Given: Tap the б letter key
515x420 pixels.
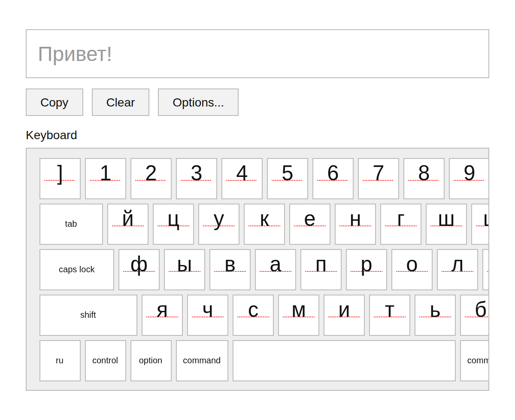Looking at the screenshot, I should pyautogui.click(x=475, y=315).
